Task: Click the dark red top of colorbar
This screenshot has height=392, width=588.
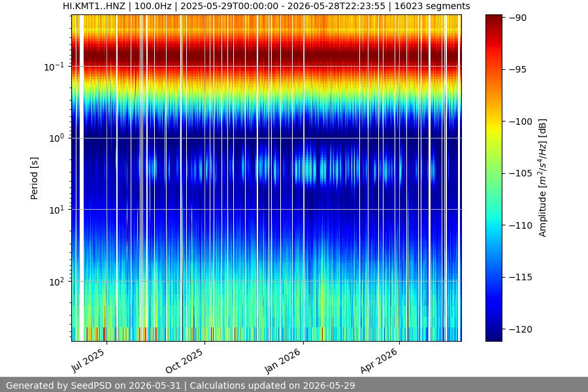Action: 493,19
